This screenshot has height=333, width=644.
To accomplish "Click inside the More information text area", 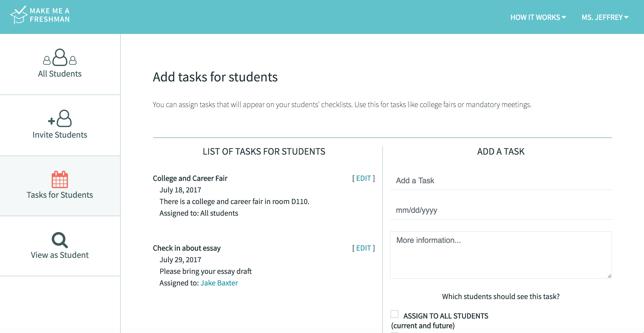I will (x=501, y=255).
